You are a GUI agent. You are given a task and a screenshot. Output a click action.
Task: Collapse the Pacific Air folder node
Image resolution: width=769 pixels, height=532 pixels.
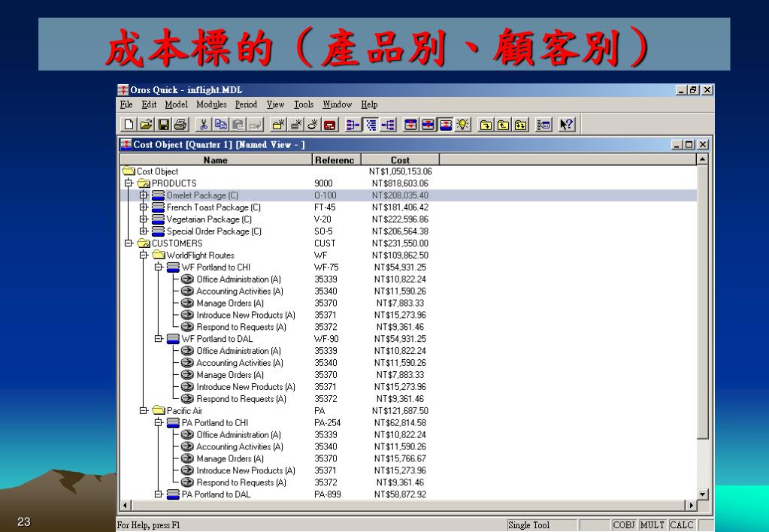144,410
